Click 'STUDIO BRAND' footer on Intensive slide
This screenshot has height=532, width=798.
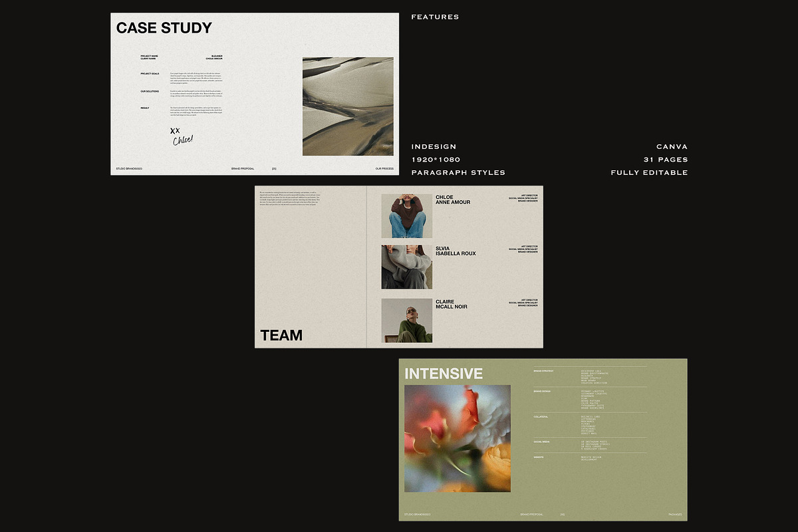coord(418,515)
